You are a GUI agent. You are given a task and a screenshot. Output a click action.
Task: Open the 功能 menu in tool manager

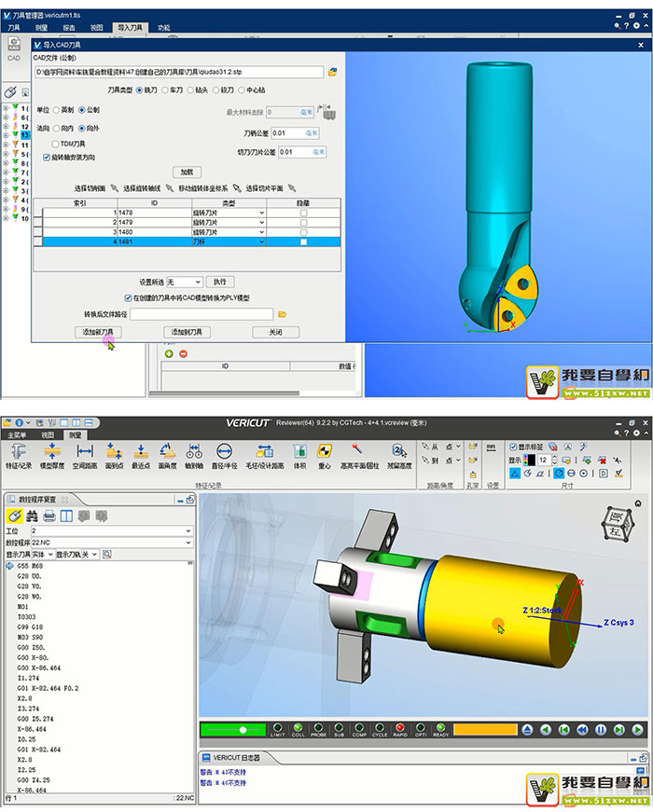pyautogui.click(x=164, y=27)
